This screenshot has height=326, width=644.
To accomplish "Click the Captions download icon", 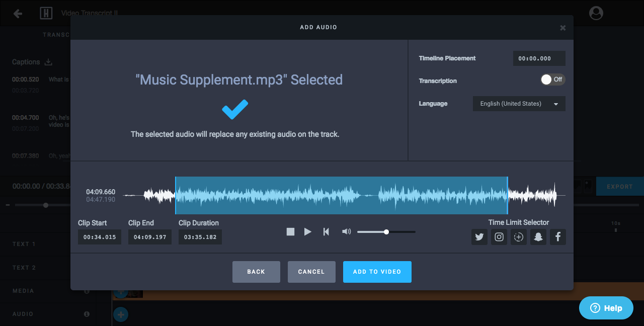I will click(x=48, y=61).
